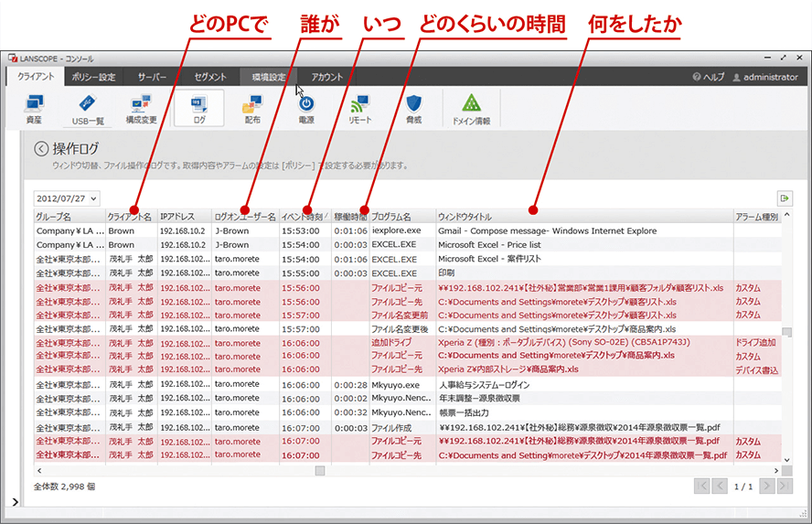Select the 帳票一括出力 row

click(x=408, y=412)
